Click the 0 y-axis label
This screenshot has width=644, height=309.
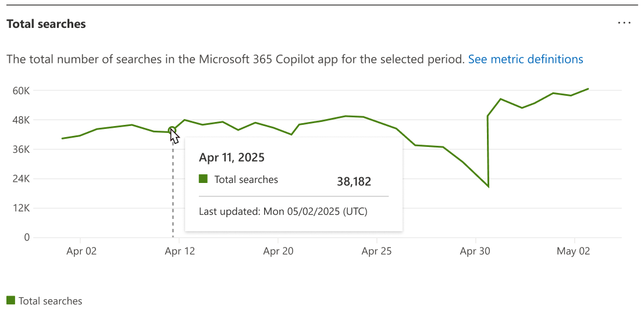coord(27,237)
